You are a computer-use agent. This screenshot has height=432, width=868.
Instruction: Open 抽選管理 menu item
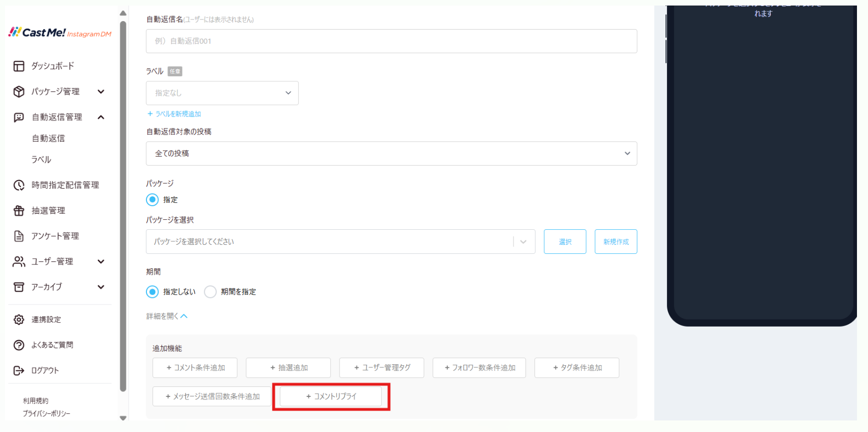click(48, 211)
